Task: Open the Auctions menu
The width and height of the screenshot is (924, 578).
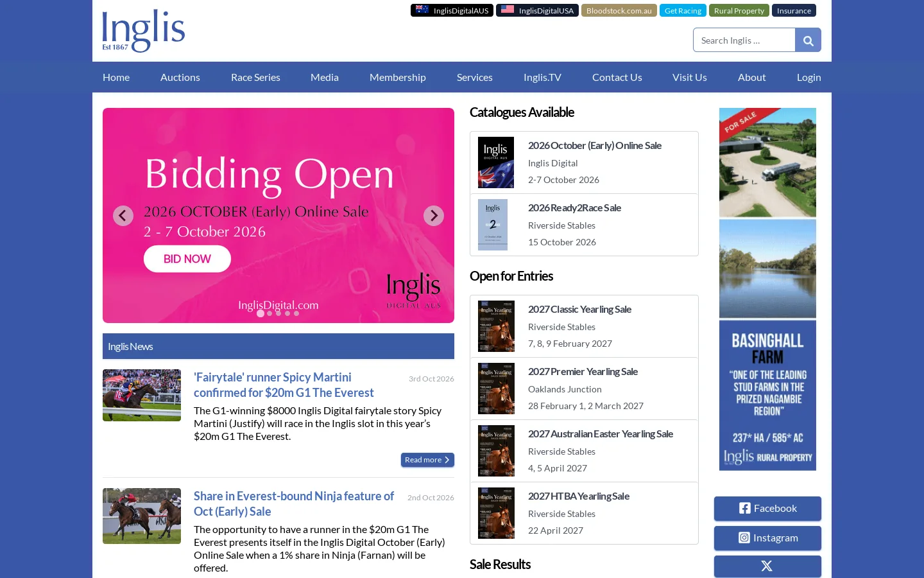Action: (180, 77)
